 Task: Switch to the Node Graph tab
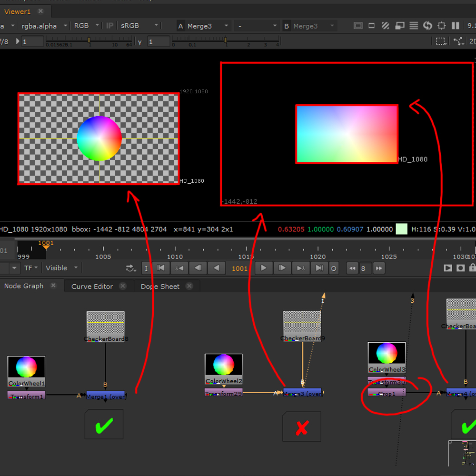24,286
